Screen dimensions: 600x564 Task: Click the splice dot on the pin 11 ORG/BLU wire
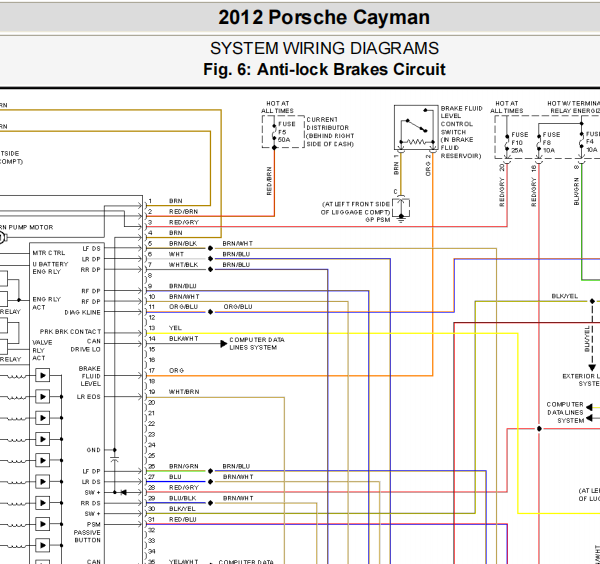click(x=210, y=312)
